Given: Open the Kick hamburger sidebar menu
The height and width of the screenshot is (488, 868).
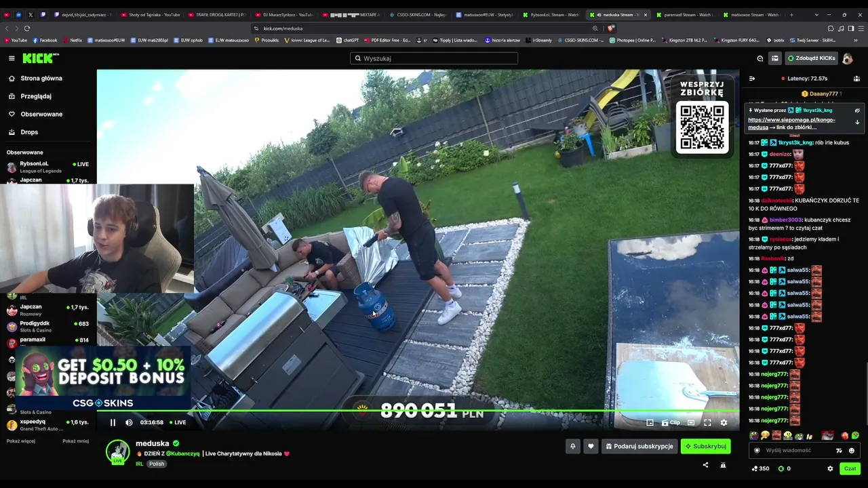Looking at the screenshot, I should point(12,58).
